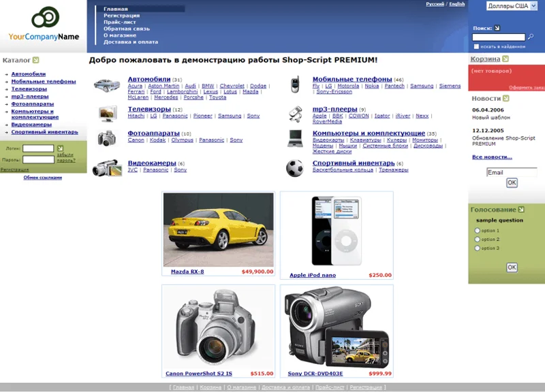Expand the Каталог panel arrow
Screen dimensions: 545x392
pyautogui.click(x=35, y=61)
